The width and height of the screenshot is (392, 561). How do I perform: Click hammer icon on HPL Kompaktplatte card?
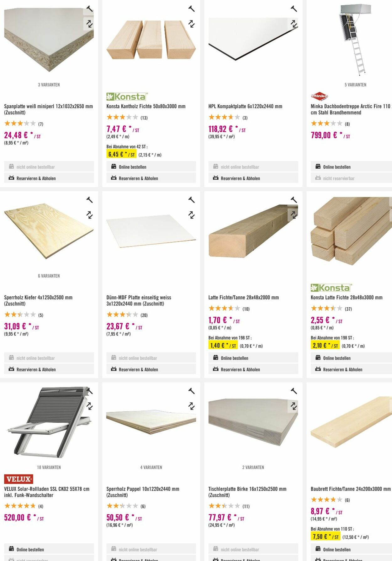(294, 9)
